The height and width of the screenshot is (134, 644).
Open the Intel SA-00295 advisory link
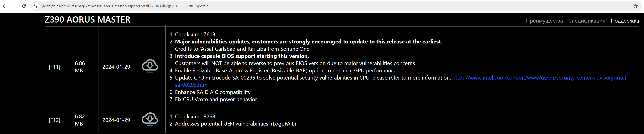(540, 78)
